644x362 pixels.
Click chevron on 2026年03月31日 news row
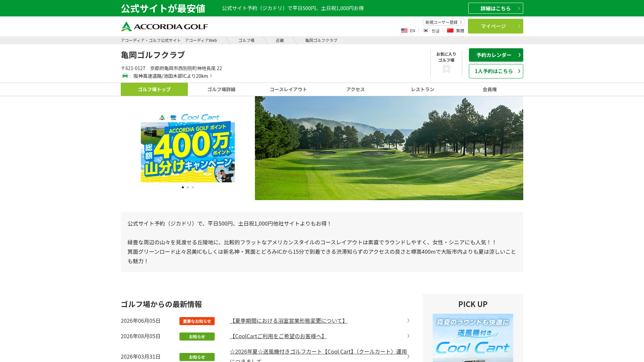pos(408,356)
